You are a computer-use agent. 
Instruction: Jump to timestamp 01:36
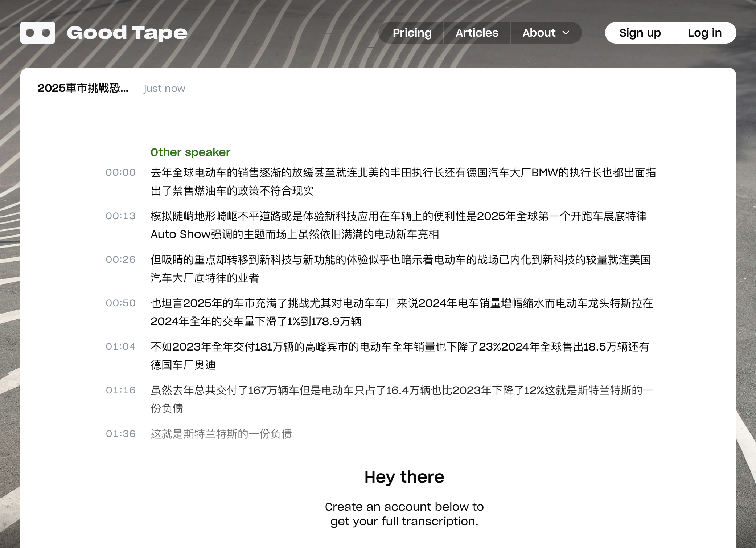coord(121,434)
